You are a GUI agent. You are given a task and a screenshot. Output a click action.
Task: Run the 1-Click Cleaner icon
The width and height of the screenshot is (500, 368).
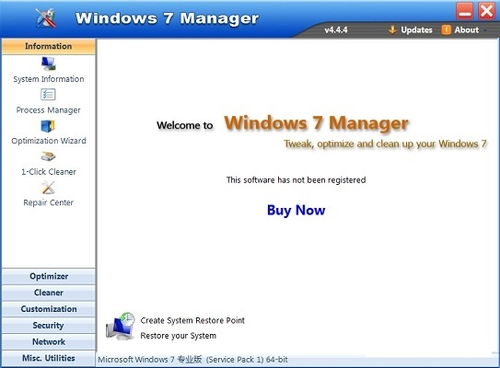click(x=48, y=156)
